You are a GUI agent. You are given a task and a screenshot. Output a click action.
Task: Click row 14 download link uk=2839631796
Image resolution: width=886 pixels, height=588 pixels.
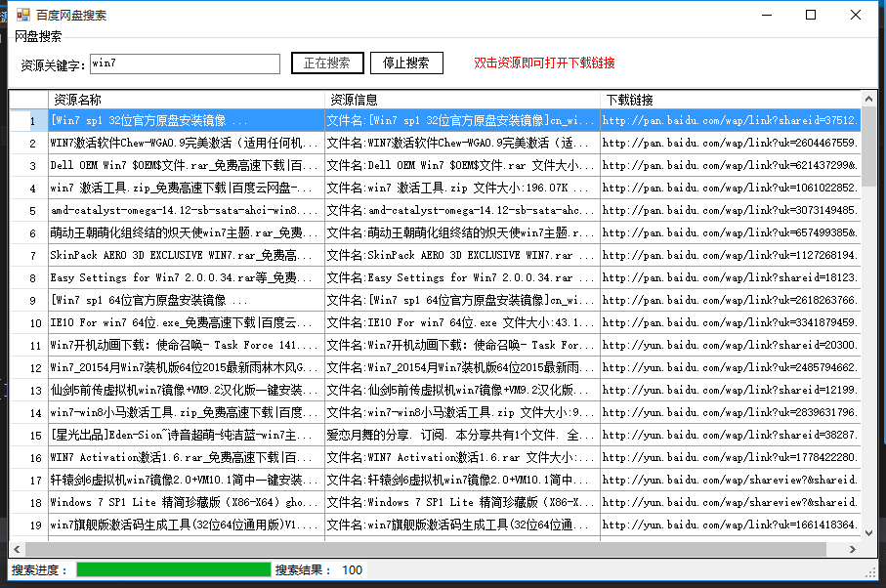[x=731, y=412]
